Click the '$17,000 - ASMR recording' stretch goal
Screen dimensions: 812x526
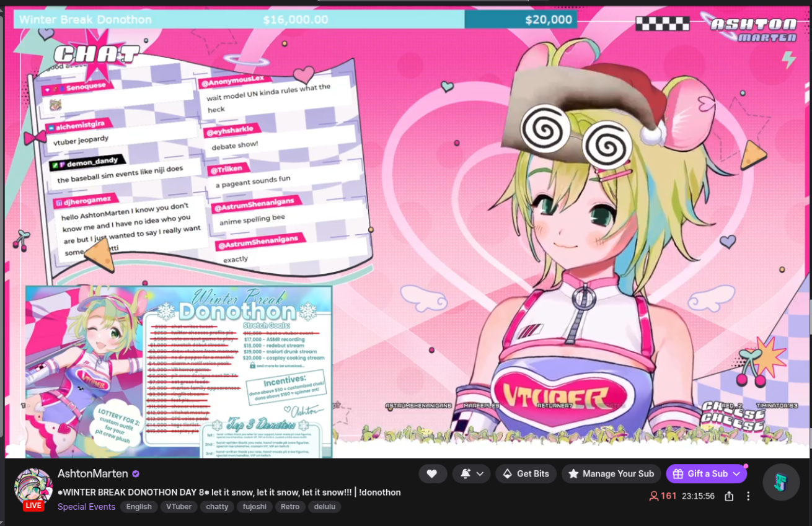click(x=276, y=339)
